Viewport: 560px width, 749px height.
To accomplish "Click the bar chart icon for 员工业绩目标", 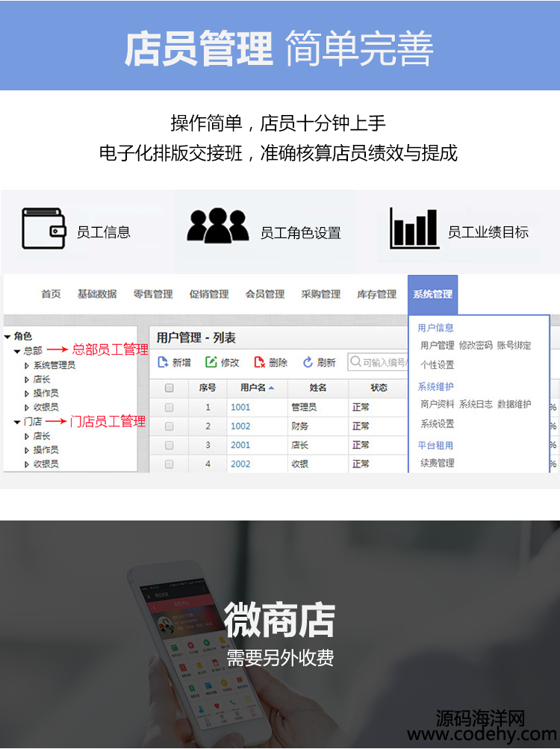I will point(414,229).
